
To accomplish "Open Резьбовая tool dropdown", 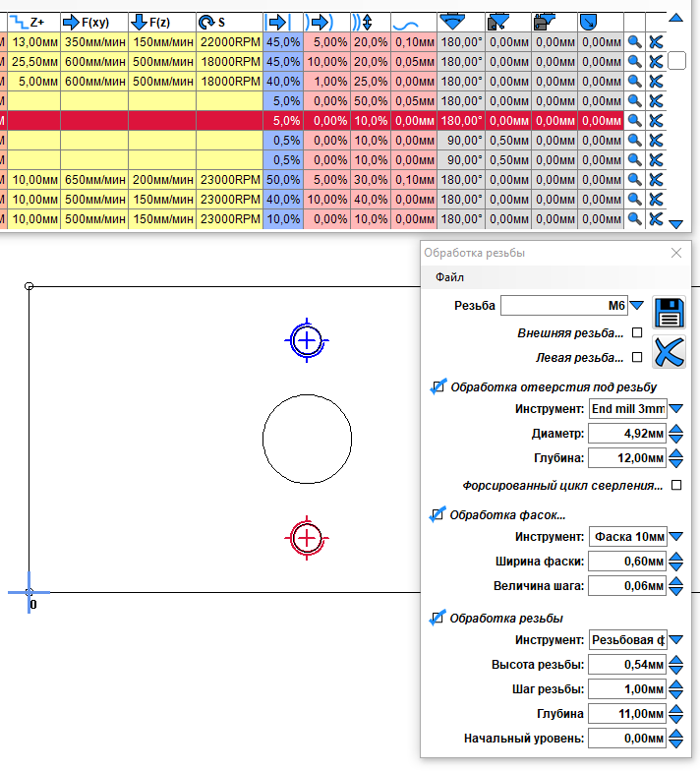I will [676, 639].
